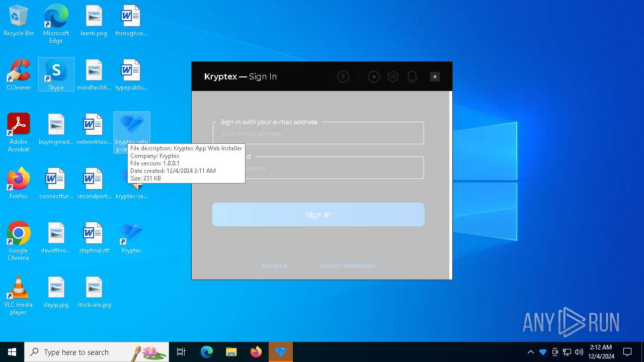
Task: Select the mindfaciliti... image file icon
Action: (x=94, y=75)
